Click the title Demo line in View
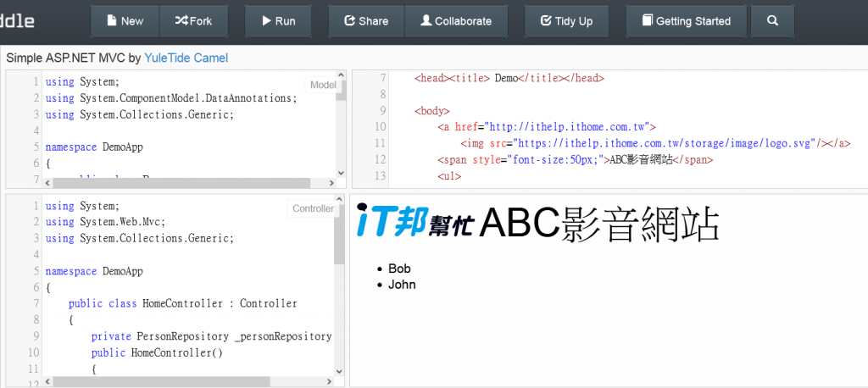This screenshot has height=388, width=868. click(509, 79)
